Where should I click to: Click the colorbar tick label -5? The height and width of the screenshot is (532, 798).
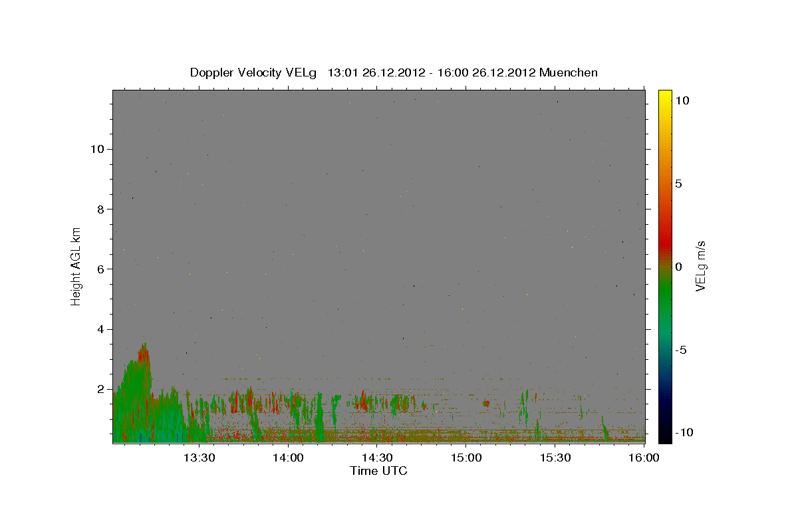point(681,350)
